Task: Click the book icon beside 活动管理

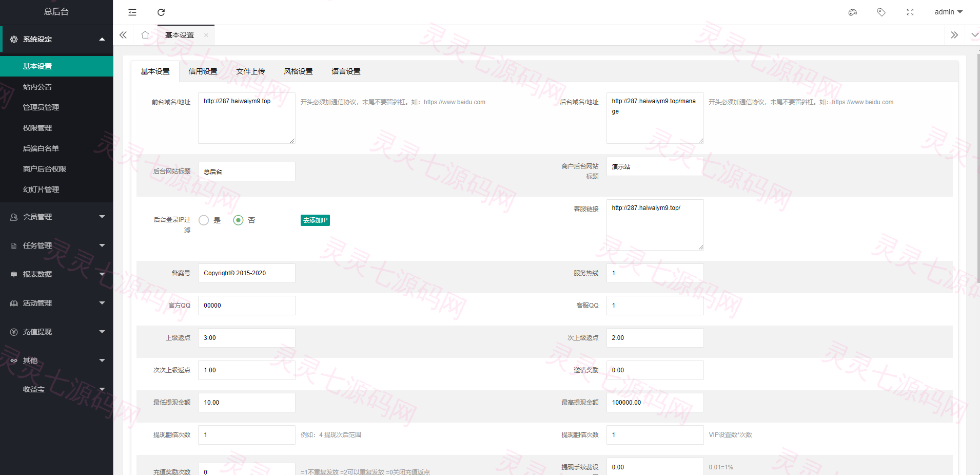Action: point(14,303)
